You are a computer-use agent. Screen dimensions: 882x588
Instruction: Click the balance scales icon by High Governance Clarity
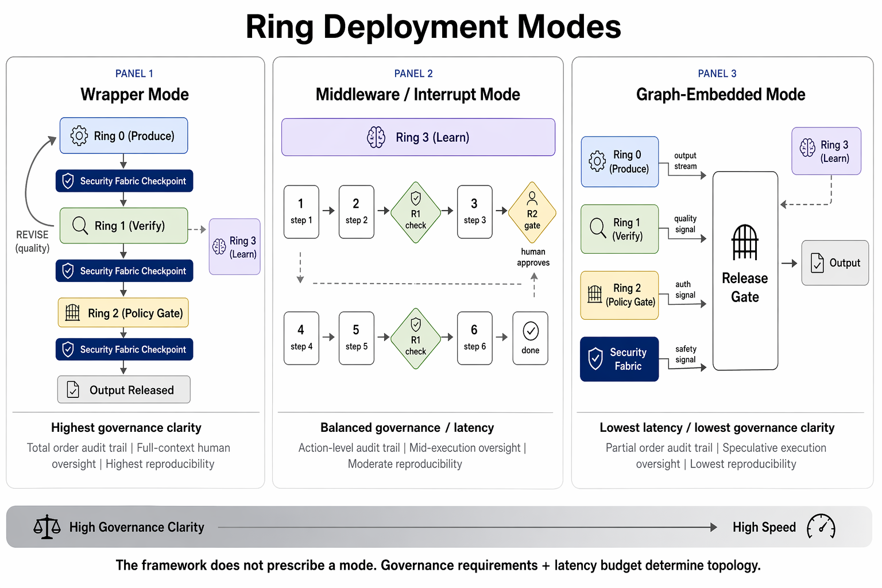pyautogui.click(x=47, y=527)
